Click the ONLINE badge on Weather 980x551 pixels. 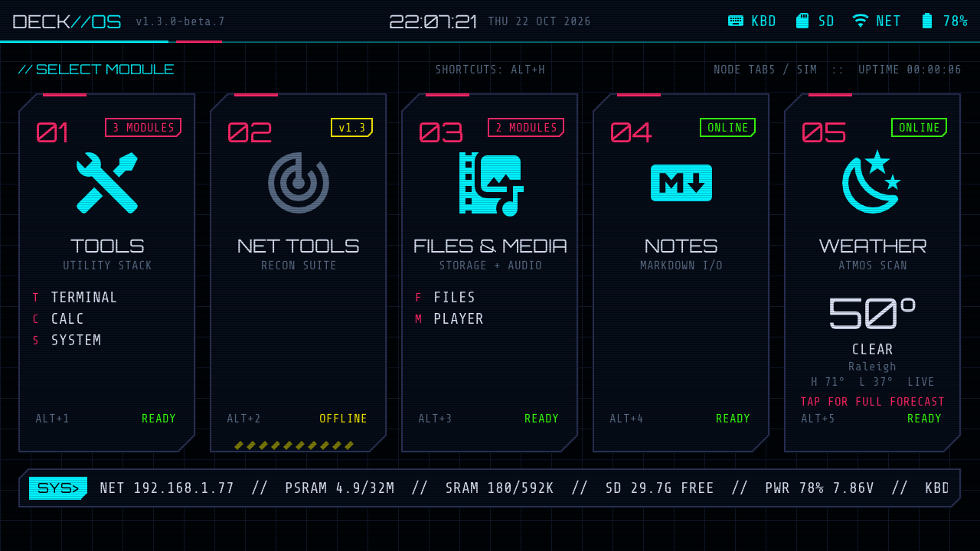point(919,128)
